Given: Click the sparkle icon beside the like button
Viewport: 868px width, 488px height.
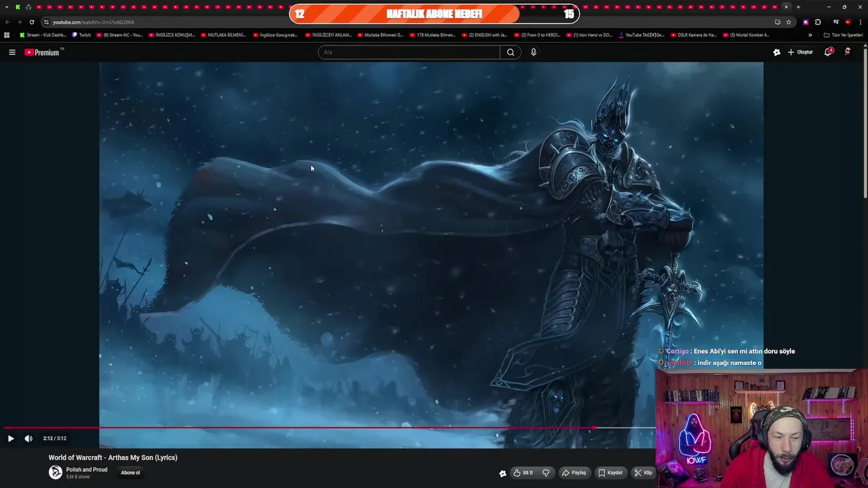Looking at the screenshot, I should coord(502,473).
